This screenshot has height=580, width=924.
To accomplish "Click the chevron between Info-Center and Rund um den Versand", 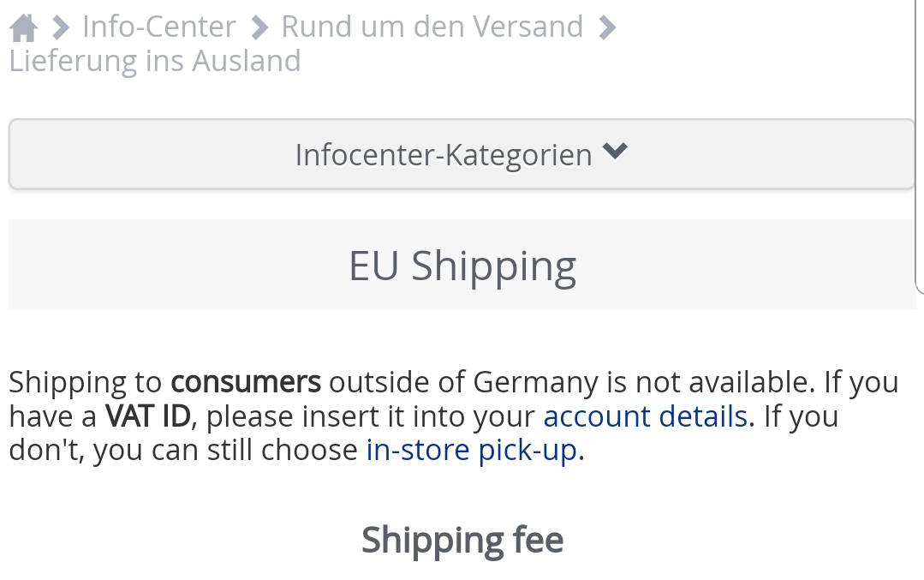I will click(259, 26).
